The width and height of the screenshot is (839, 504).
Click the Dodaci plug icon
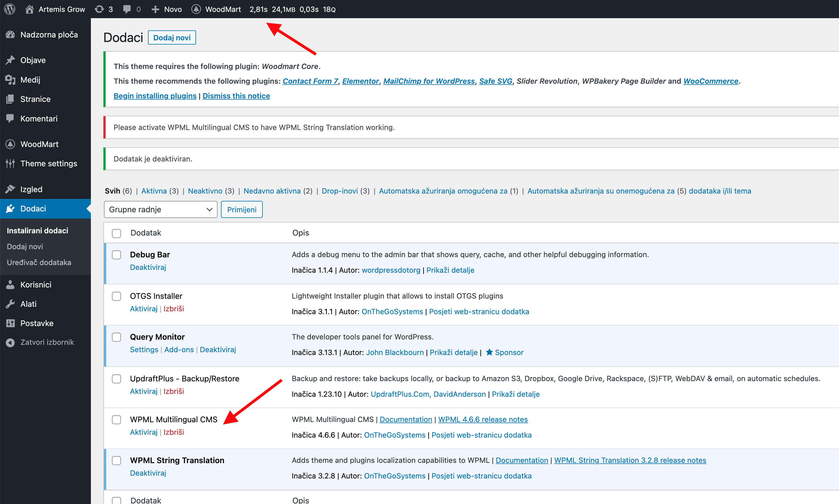11,209
